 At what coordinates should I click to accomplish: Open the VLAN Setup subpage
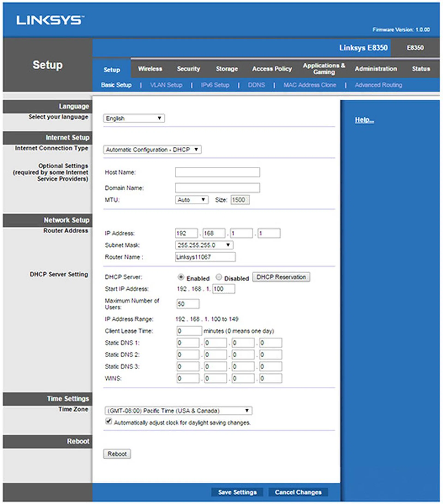pyautogui.click(x=166, y=85)
